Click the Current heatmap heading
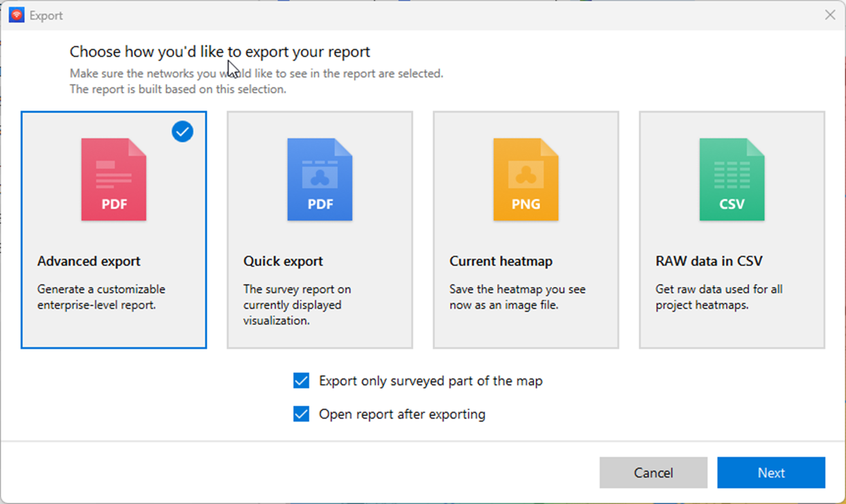Viewport: 846px width, 504px height. 501,261
